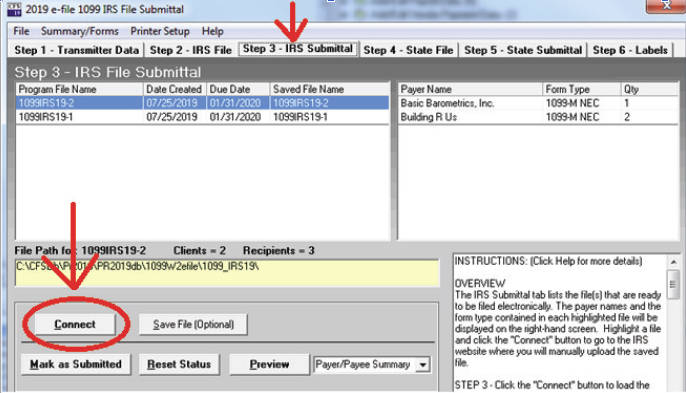
Task: Click the instructions scrollbar up arrow
Action: click(x=674, y=262)
